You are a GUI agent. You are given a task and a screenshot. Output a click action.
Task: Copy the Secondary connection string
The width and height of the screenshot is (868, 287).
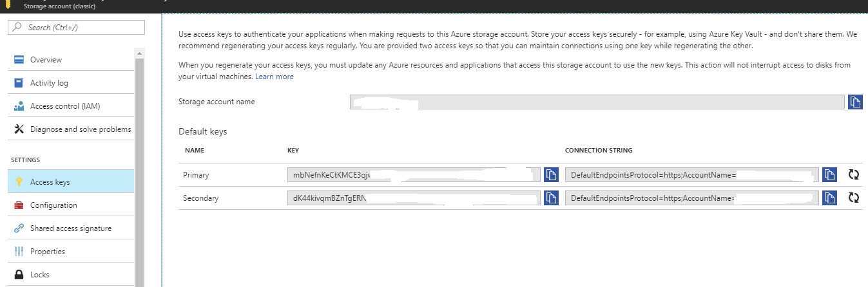829,198
